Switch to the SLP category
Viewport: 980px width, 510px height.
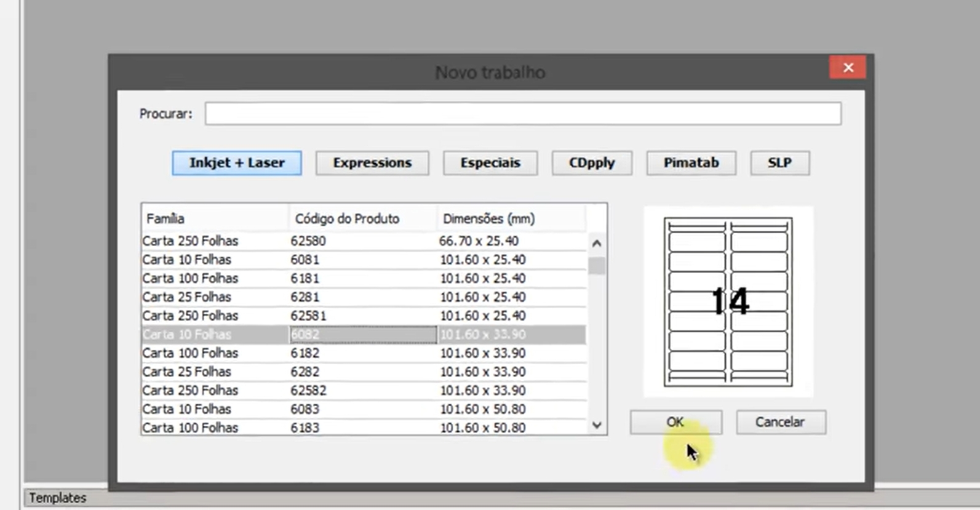tap(779, 163)
